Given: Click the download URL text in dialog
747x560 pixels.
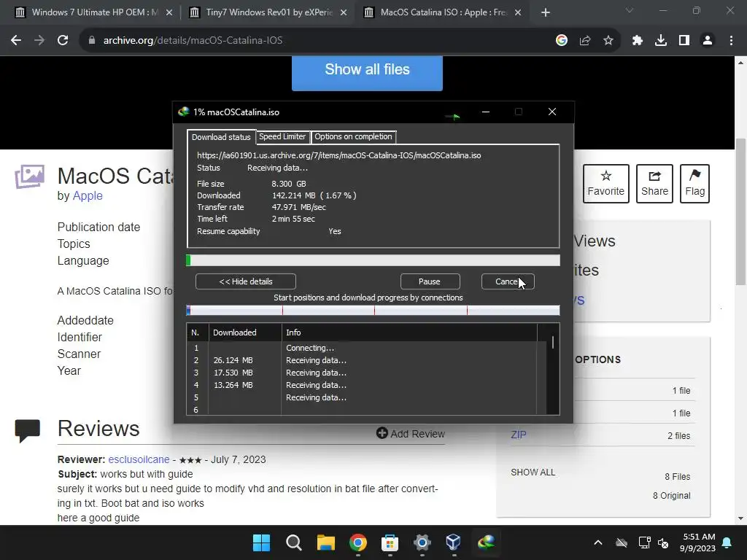Looking at the screenshot, I should (x=338, y=155).
